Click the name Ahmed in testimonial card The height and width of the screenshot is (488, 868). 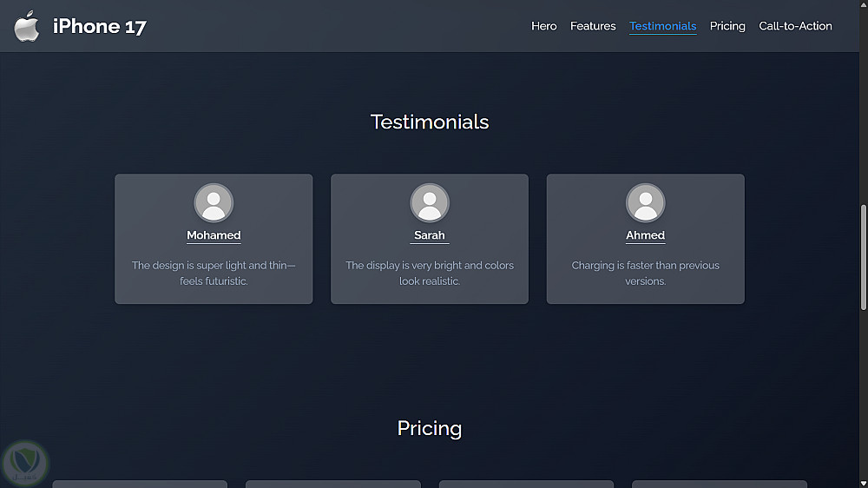click(646, 235)
